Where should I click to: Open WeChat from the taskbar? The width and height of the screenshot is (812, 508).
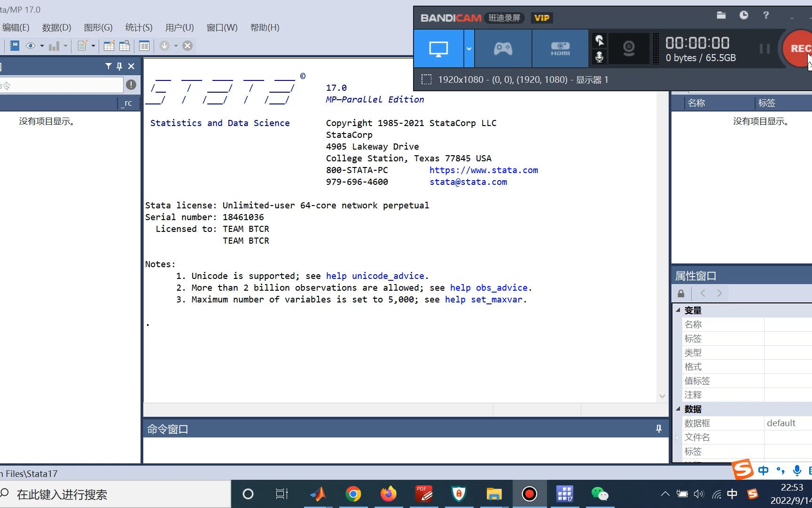(600, 494)
